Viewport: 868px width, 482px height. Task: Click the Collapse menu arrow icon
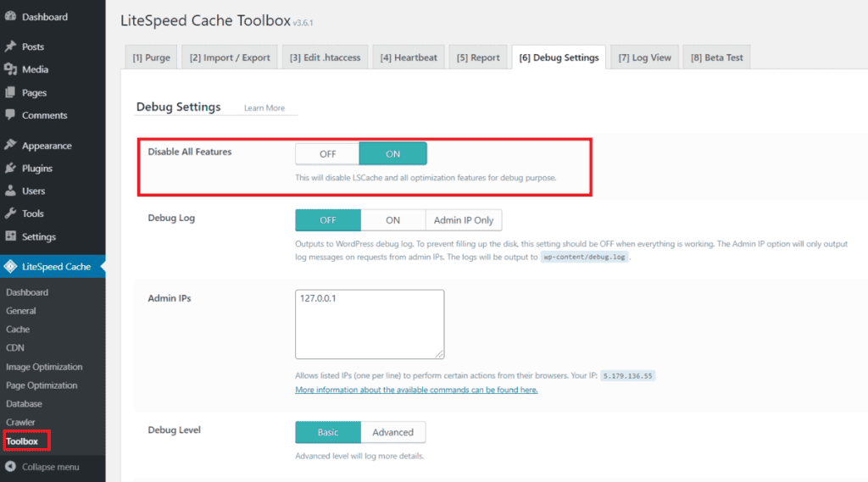[x=10, y=467]
